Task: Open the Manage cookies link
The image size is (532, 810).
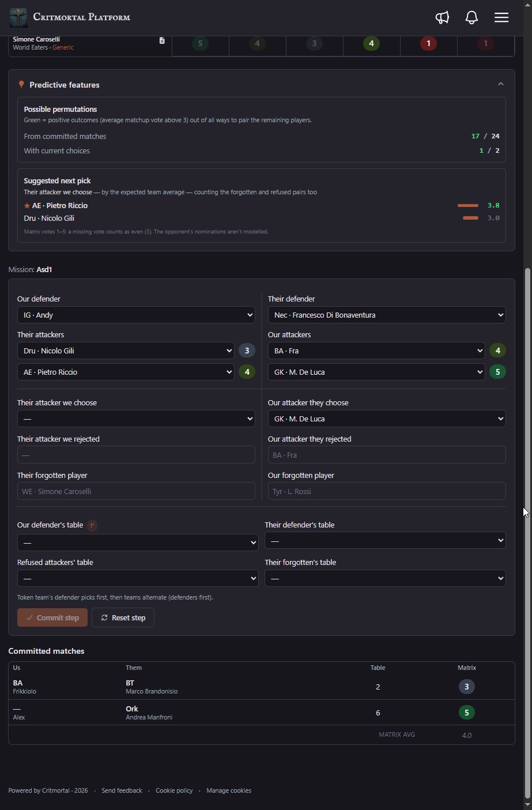Action: (x=229, y=790)
